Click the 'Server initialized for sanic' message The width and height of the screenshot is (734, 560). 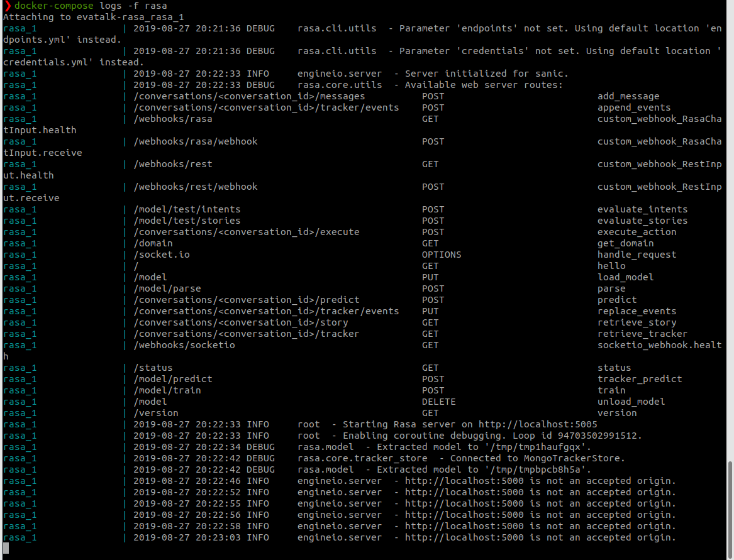coord(478,74)
